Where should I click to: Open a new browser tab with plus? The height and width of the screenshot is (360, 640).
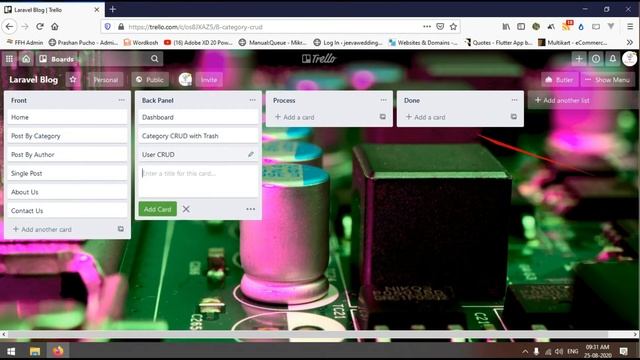pyautogui.click(x=113, y=9)
